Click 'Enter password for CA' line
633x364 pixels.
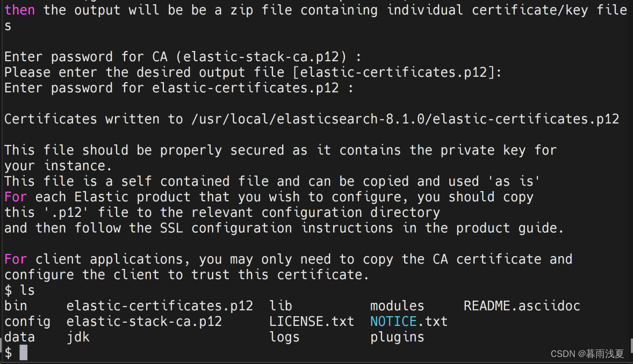pyautogui.click(x=183, y=57)
